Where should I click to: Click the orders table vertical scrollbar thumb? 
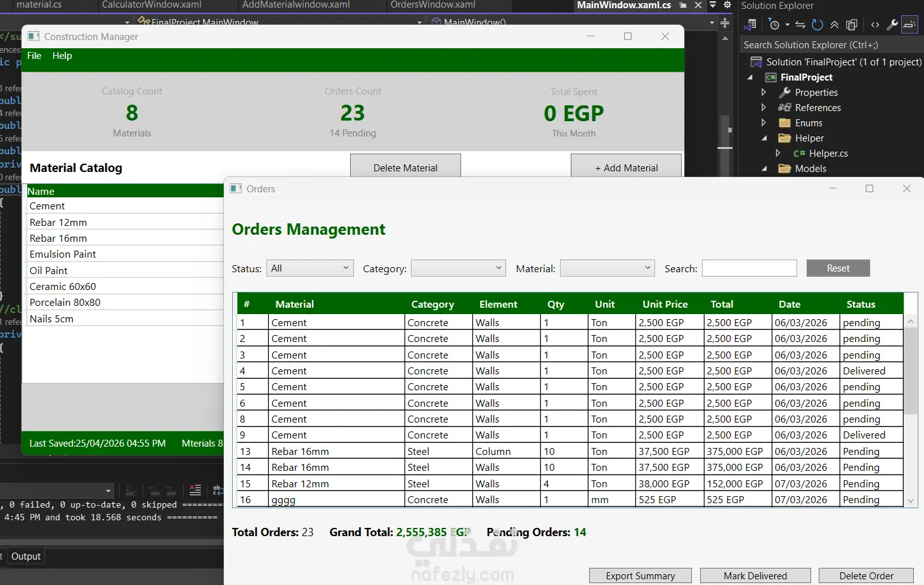tap(911, 371)
